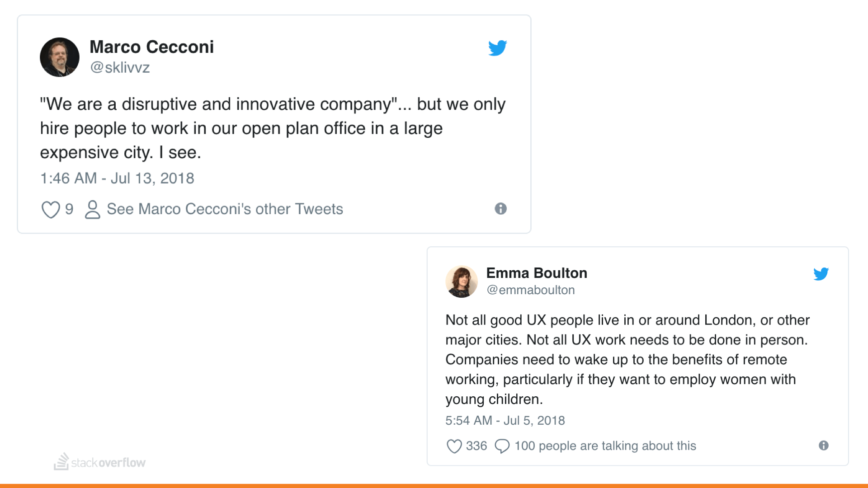Click the 1:46 AM - Jul 13, 2018 timestamp
Screen dimensions: 868x488
click(117, 178)
